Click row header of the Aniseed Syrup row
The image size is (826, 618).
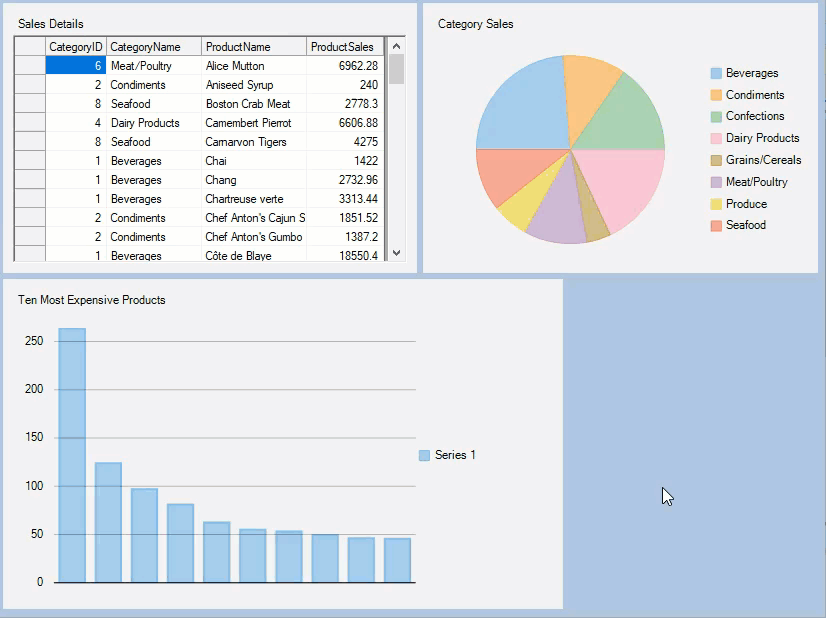click(30, 85)
